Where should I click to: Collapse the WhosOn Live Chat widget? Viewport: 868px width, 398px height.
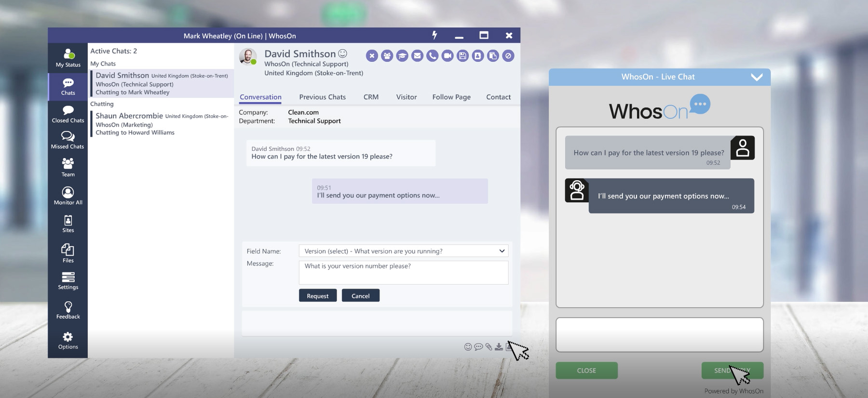[x=757, y=77]
